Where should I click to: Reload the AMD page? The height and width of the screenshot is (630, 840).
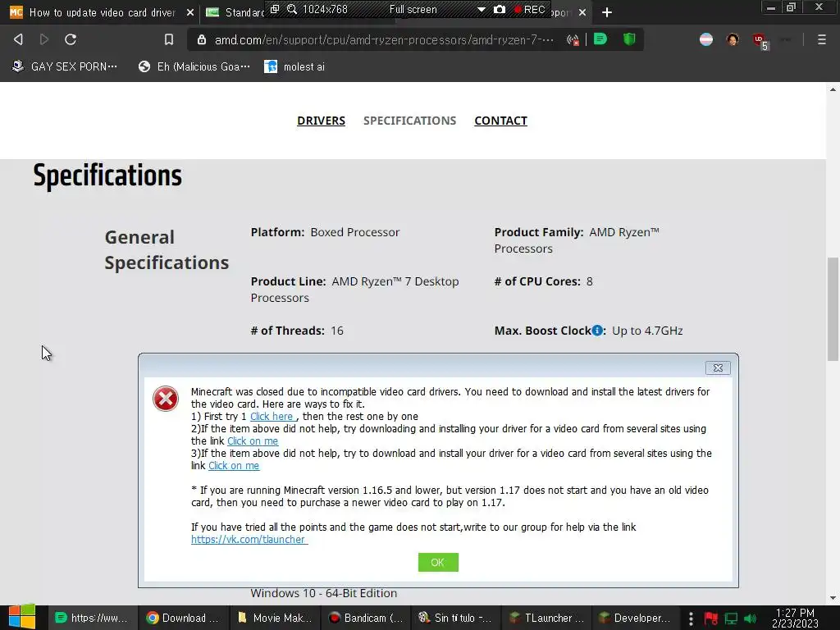coord(71,39)
